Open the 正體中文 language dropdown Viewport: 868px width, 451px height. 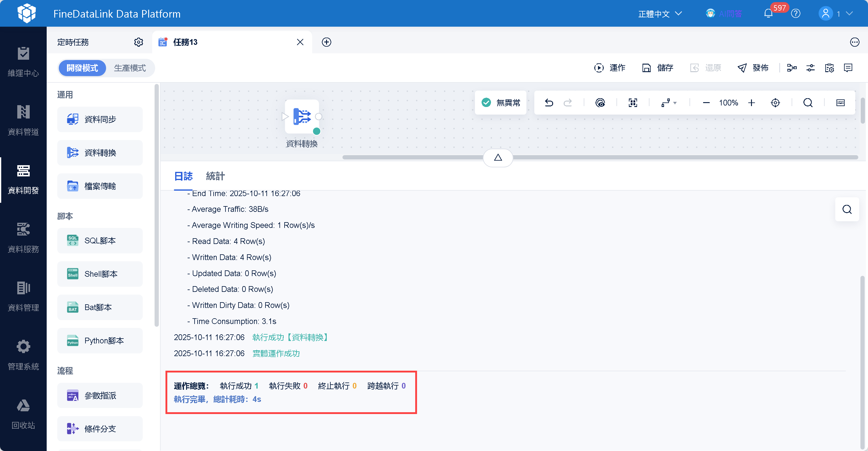tap(660, 14)
